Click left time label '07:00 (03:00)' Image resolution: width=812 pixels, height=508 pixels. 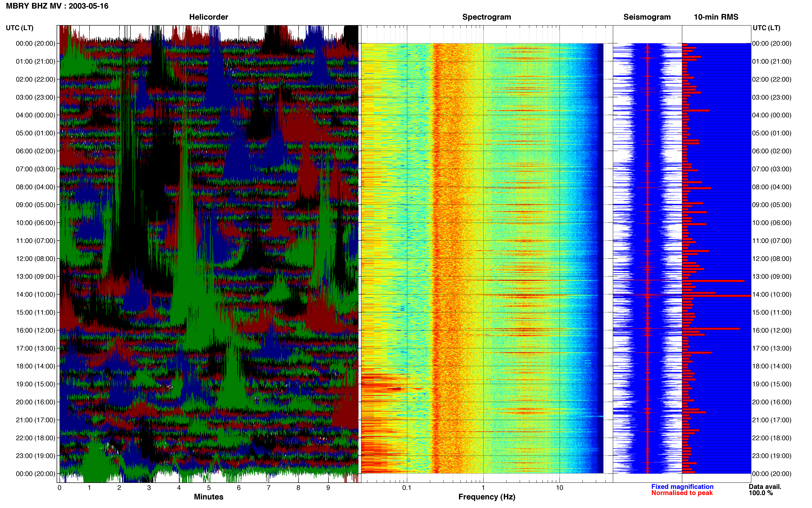click(36, 169)
